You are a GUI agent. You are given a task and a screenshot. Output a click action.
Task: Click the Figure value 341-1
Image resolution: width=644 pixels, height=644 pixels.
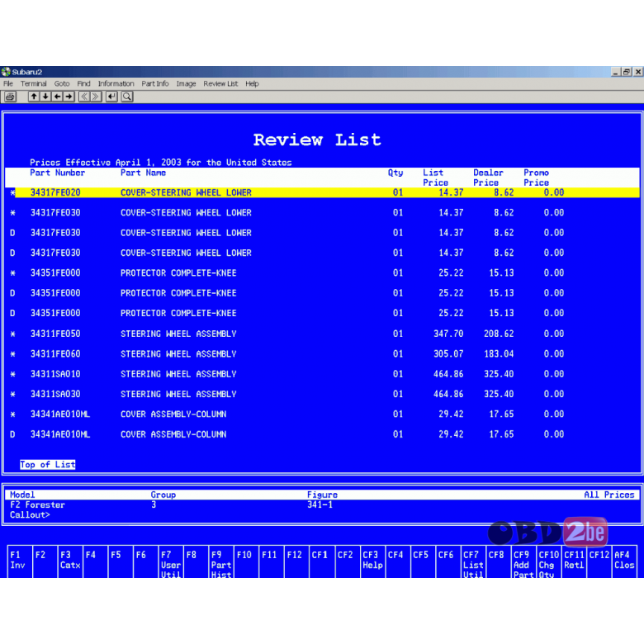(320, 504)
